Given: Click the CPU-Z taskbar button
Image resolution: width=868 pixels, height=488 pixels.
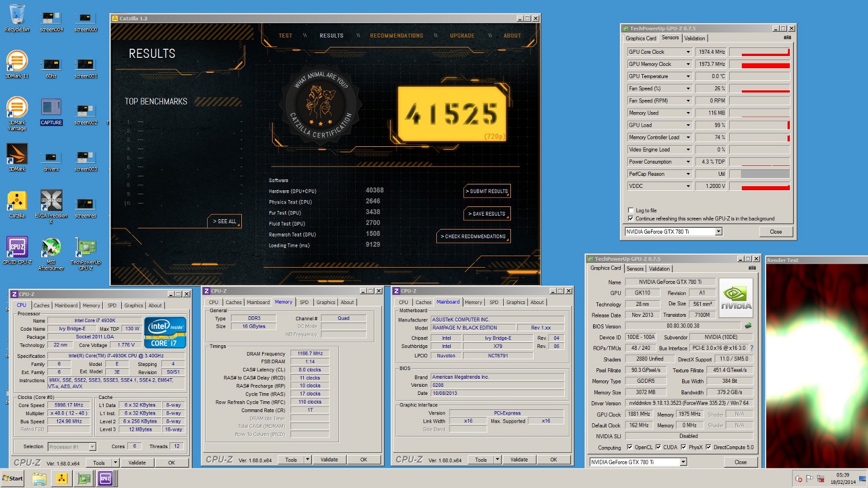Looking at the screenshot, I should click(x=105, y=478).
